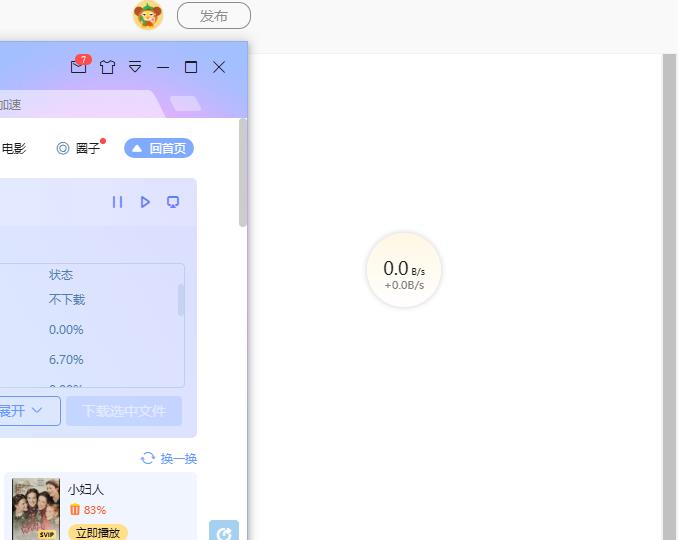Click the floating network speed widget

404,270
